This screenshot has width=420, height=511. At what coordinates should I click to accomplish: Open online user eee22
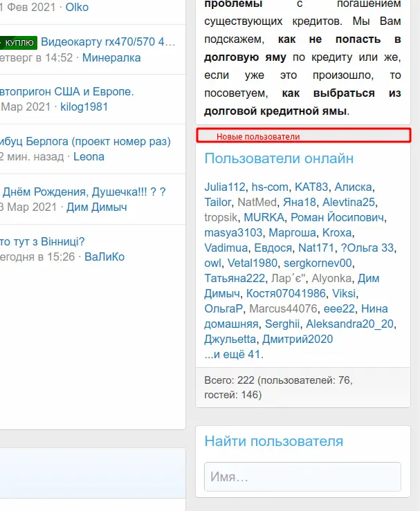click(x=339, y=308)
